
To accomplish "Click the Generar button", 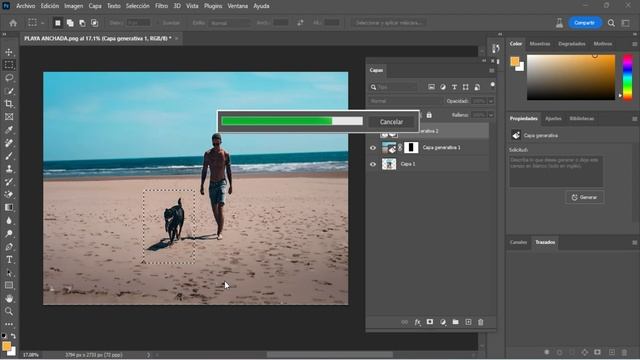I will [584, 197].
